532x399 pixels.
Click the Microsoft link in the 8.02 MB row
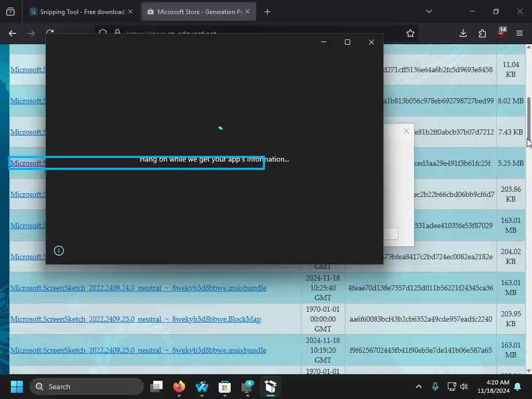[28, 101]
